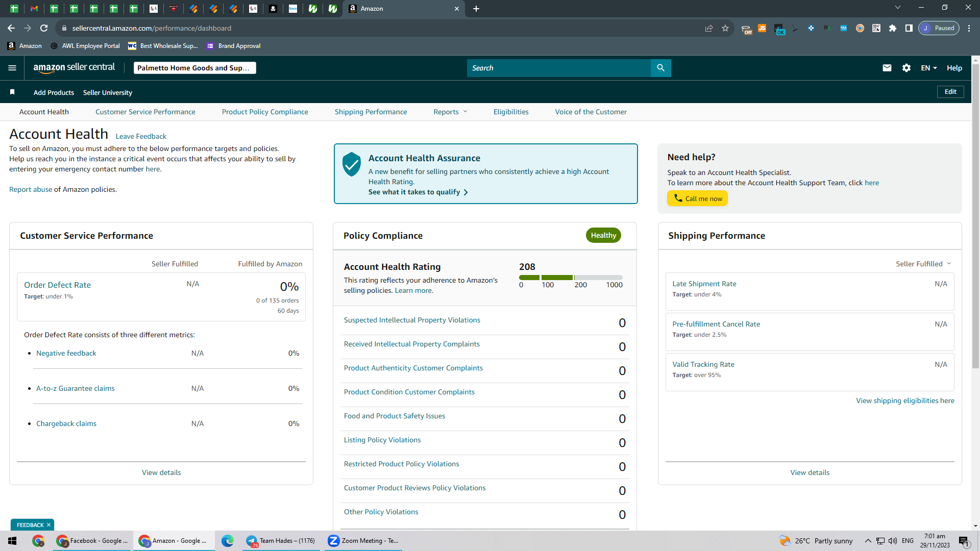This screenshot has width=980, height=551.
Task: Open the Windows Start menu
Action: [x=12, y=541]
